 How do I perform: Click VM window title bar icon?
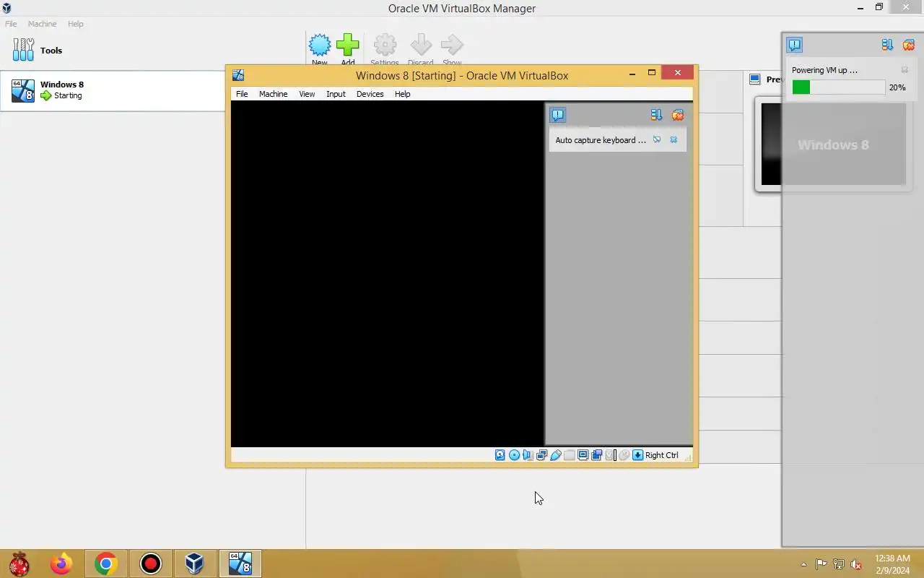tap(238, 75)
